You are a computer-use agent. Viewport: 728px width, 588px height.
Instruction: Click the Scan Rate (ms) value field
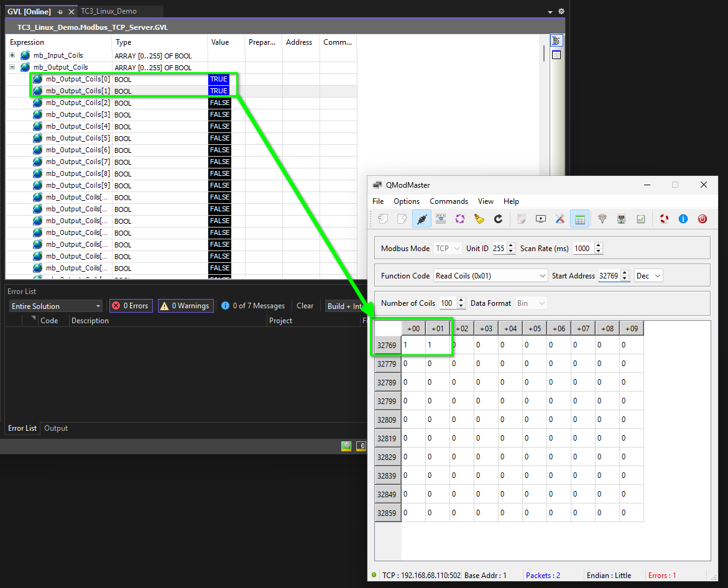point(584,248)
